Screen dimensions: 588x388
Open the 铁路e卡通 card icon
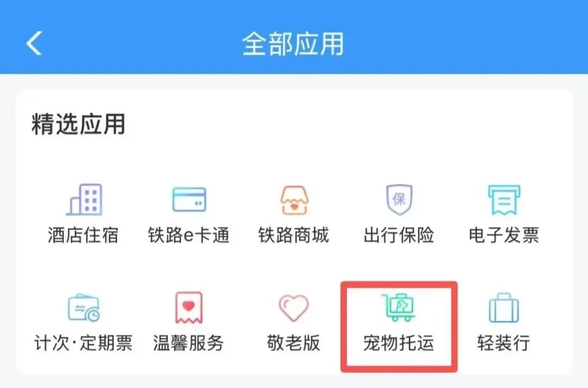point(189,199)
